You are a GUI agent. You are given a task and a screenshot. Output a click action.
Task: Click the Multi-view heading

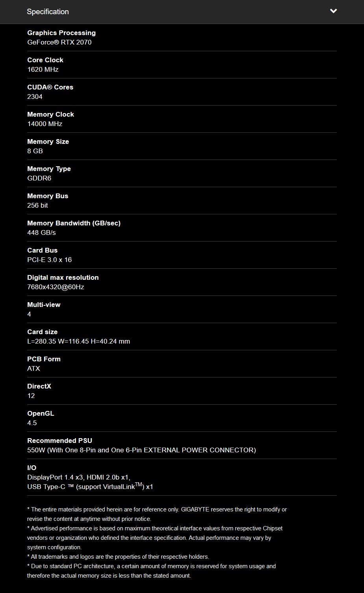coord(44,305)
